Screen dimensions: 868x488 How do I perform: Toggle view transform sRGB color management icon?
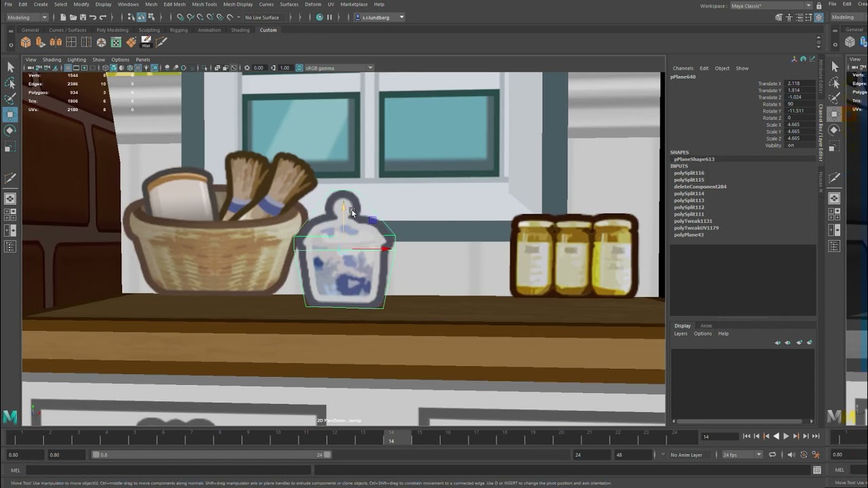(299, 68)
